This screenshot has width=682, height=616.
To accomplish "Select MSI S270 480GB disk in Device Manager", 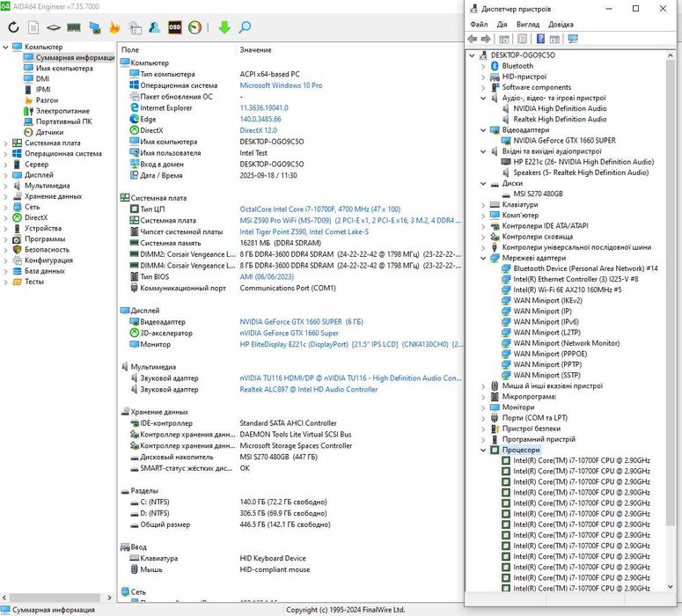I will coord(538,194).
